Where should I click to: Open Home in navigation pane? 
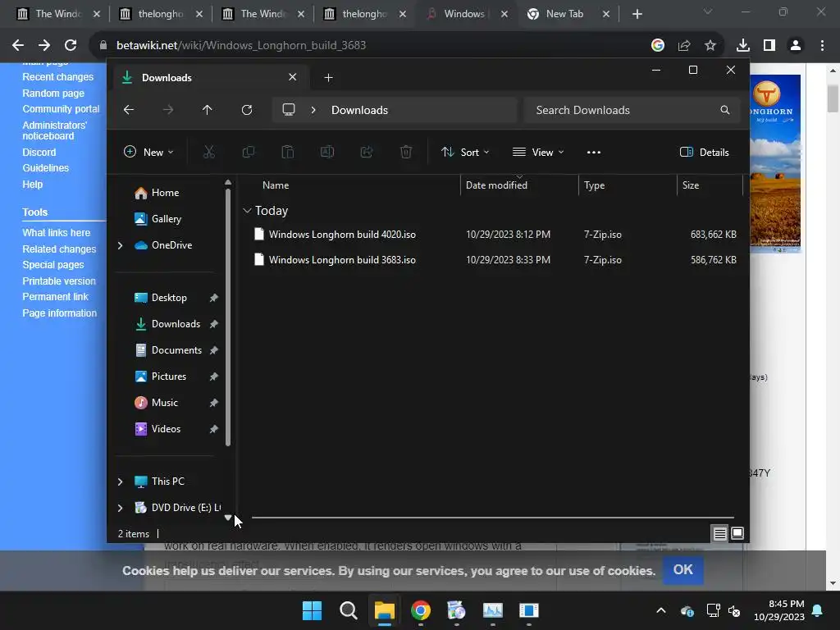165,193
